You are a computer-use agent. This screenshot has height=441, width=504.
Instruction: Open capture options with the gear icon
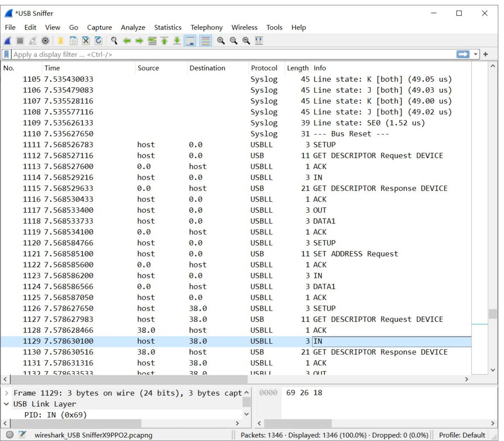coord(45,41)
